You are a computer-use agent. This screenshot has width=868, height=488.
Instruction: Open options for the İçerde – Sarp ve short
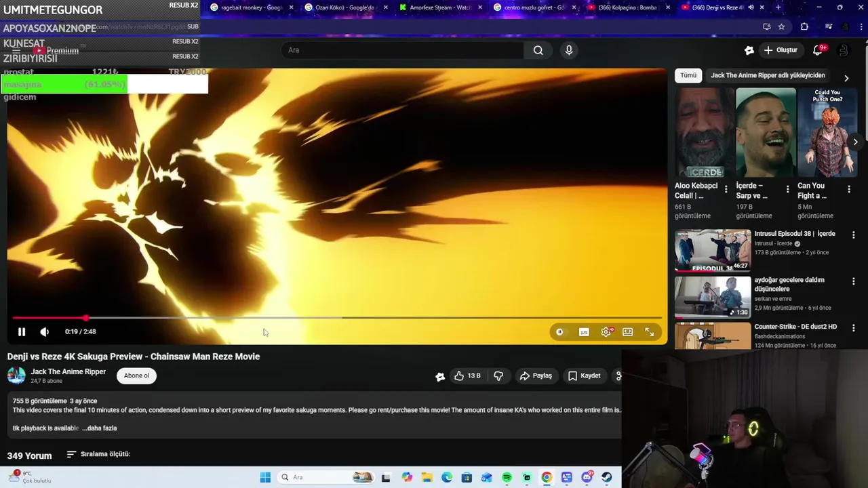[787, 189]
